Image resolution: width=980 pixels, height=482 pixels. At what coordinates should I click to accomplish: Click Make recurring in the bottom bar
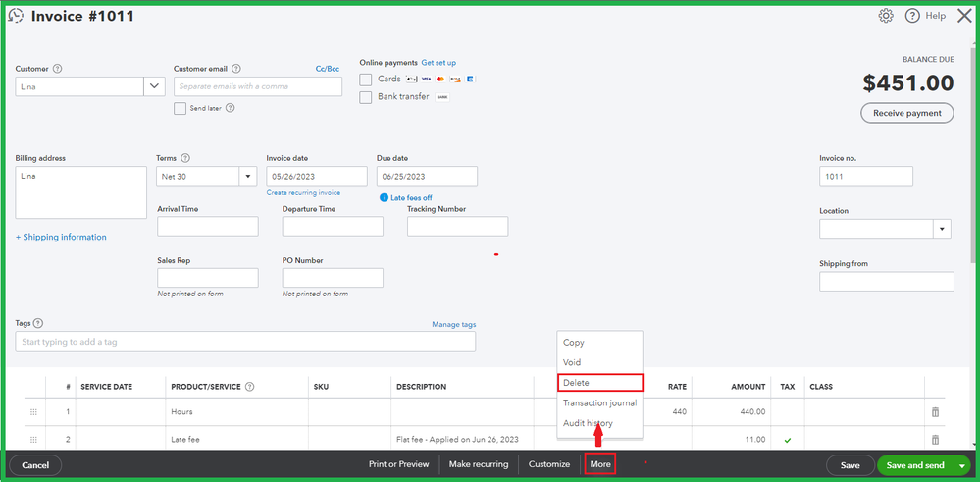pos(479,464)
